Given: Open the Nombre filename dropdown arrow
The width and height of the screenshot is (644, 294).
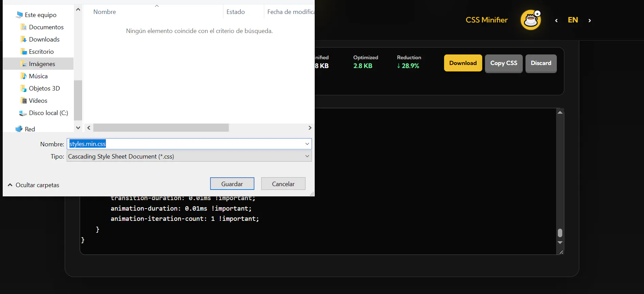Looking at the screenshot, I should [307, 144].
